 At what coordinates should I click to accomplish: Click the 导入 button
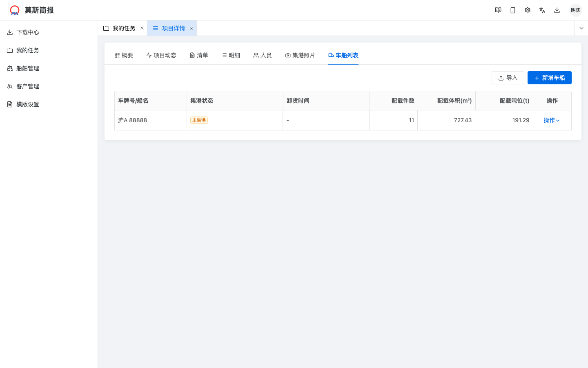pyautogui.click(x=508, y=78)
